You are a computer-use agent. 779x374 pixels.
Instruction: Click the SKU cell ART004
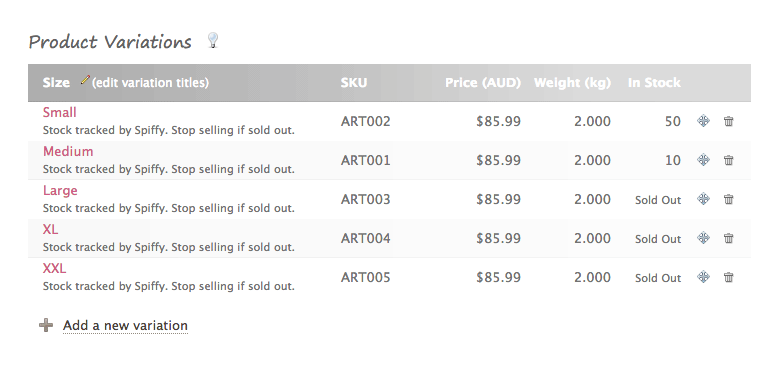[x=365, y=238]
